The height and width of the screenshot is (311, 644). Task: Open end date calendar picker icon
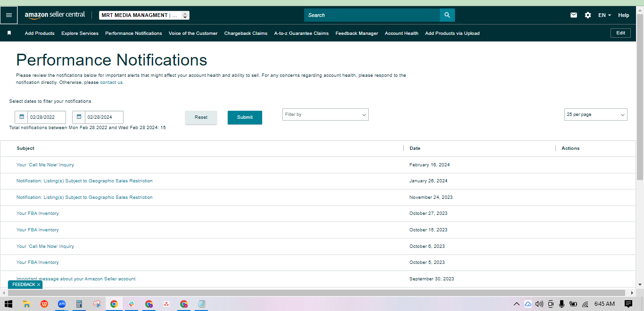79,117
